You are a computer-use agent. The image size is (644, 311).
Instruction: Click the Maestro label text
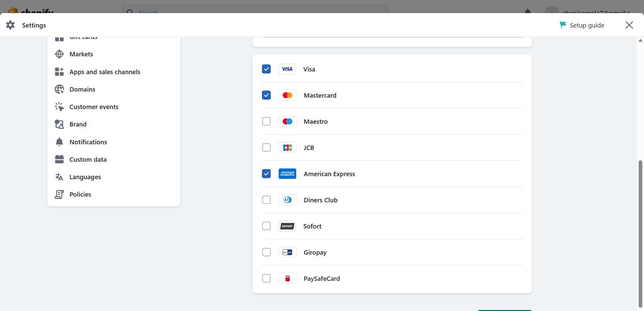[x=316, y=121]
